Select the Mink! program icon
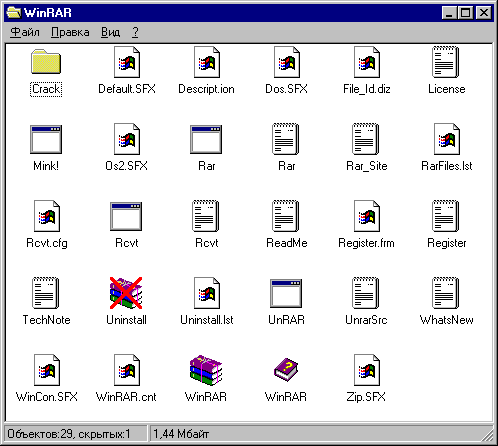 coord(46,139)
